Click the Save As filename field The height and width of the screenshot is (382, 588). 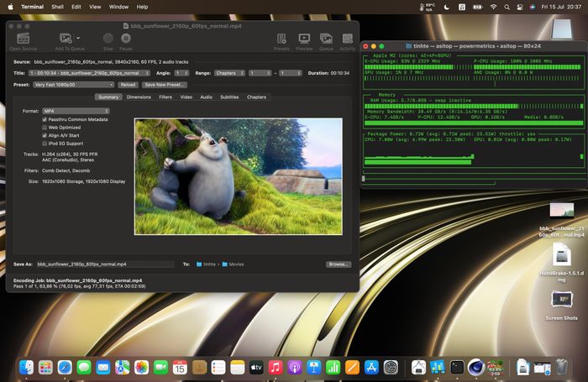105,264
